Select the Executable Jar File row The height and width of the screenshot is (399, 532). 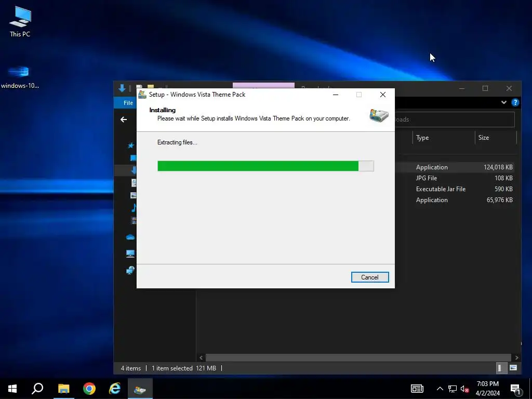455,189
